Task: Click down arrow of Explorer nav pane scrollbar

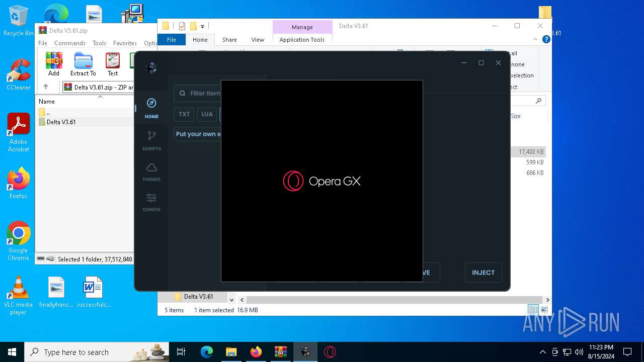Action: [231, 300]
